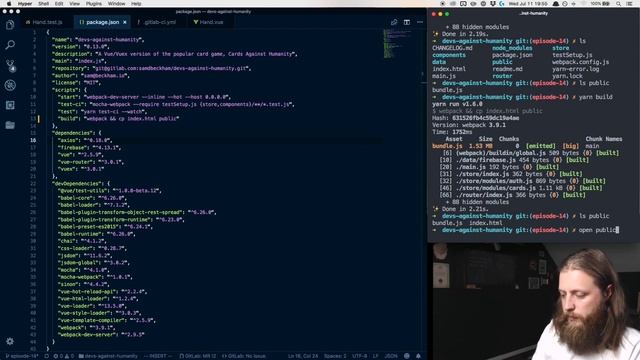
Task: Open the Shell menu
Action: [43, 3]
